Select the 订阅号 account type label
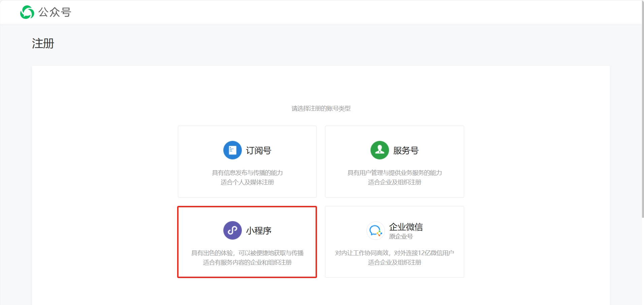Viewport: 644px width, 305px height. click(x=259, y=150)
